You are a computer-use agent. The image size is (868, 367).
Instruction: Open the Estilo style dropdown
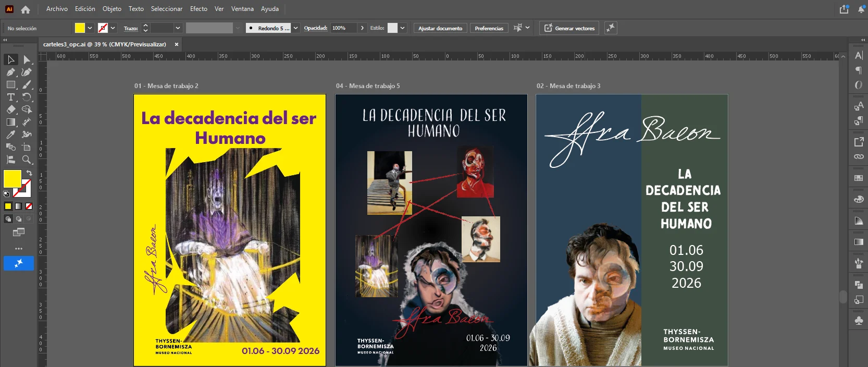pyautogui.click(x=402, y=28)
